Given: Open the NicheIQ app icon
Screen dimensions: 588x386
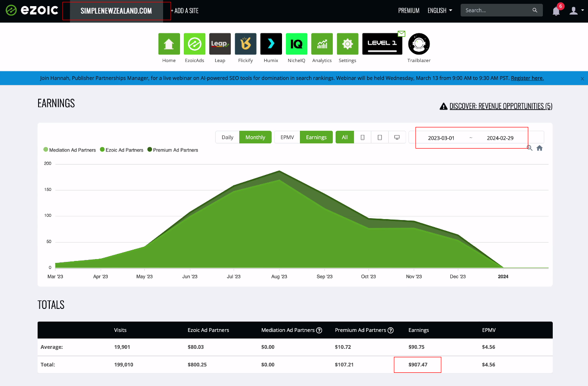Looking at the screenshot, I should pos(296,44).
